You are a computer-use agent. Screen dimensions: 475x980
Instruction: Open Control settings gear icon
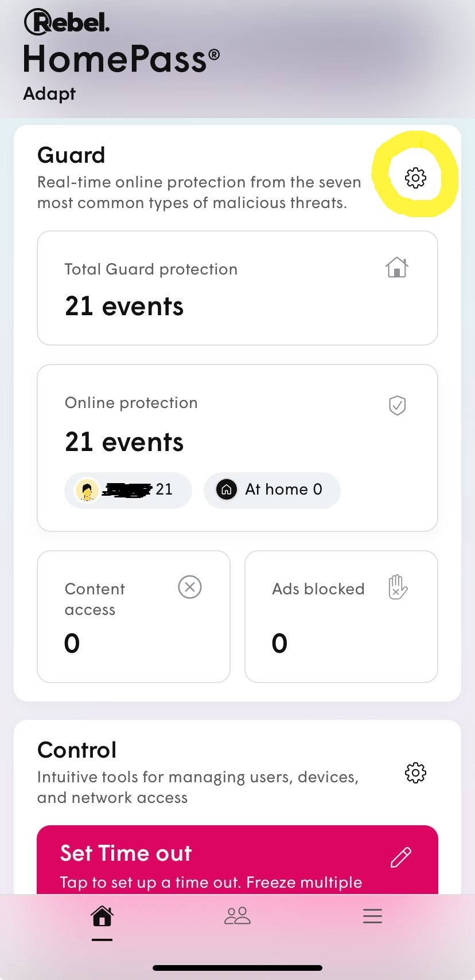point(415,773)
